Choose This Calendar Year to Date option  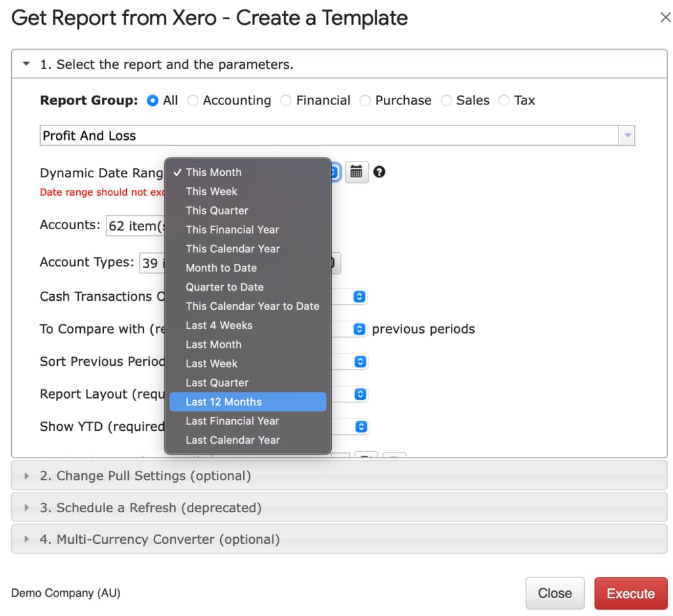tap(248, 306)
